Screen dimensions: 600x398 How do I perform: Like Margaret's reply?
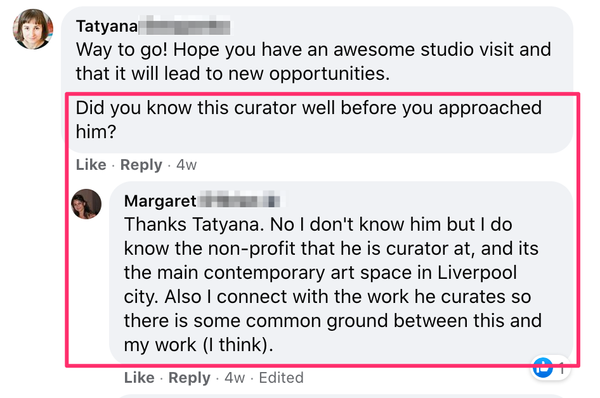tap(139, 378)
